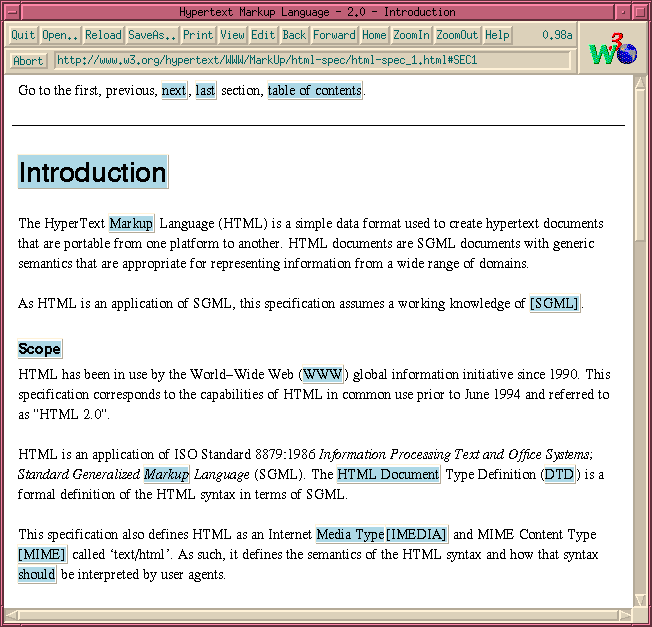Reload the current page
The width and height of the screenshot is (652, 627).
103,35
